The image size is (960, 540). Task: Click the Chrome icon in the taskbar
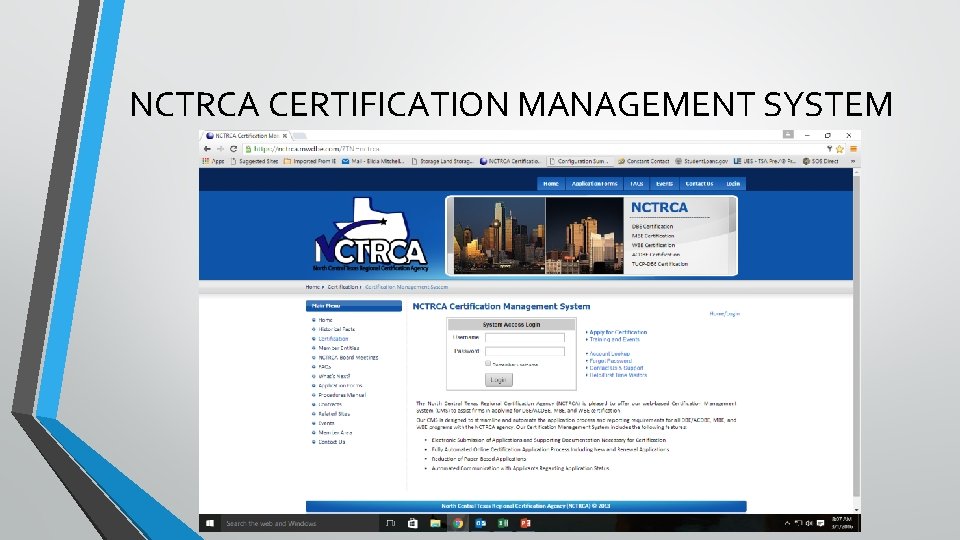(x=458, y=523)
